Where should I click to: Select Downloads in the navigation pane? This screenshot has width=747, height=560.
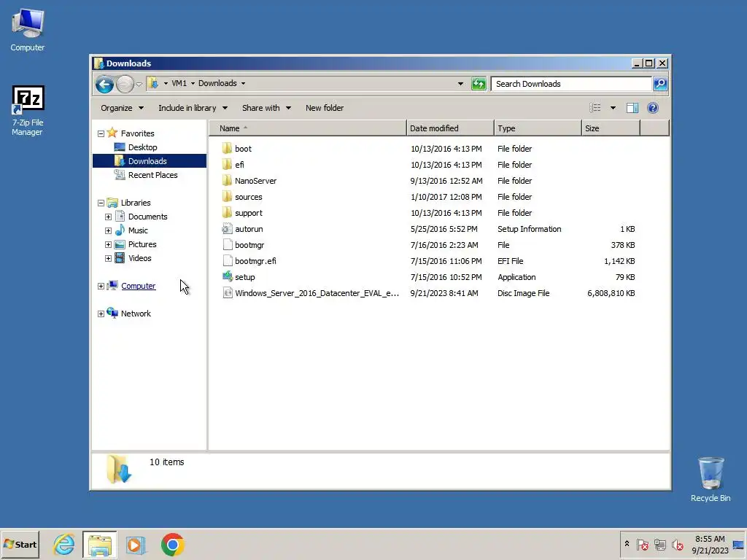click(150, 161)
